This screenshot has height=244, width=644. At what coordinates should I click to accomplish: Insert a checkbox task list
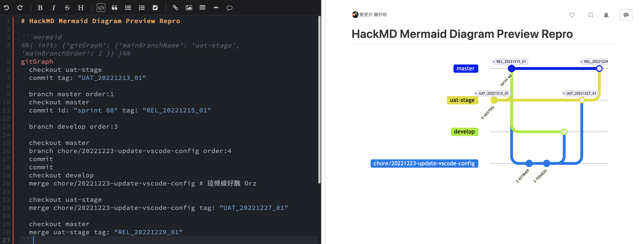tap(155, 8)
